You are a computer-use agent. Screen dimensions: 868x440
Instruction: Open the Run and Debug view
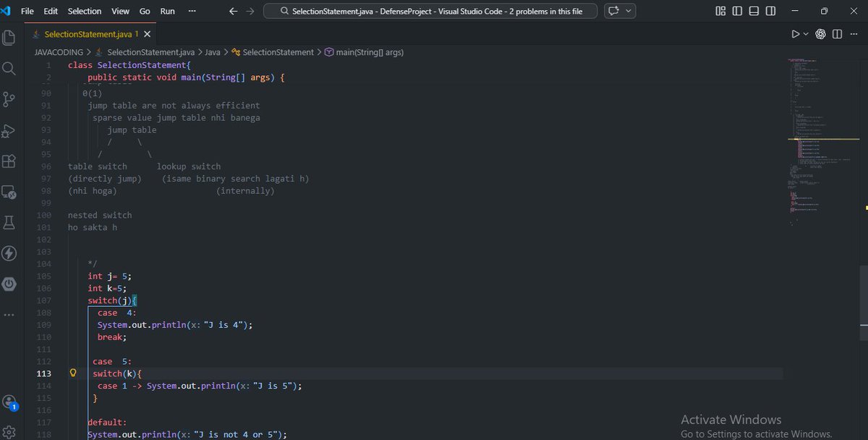(9, 130)
